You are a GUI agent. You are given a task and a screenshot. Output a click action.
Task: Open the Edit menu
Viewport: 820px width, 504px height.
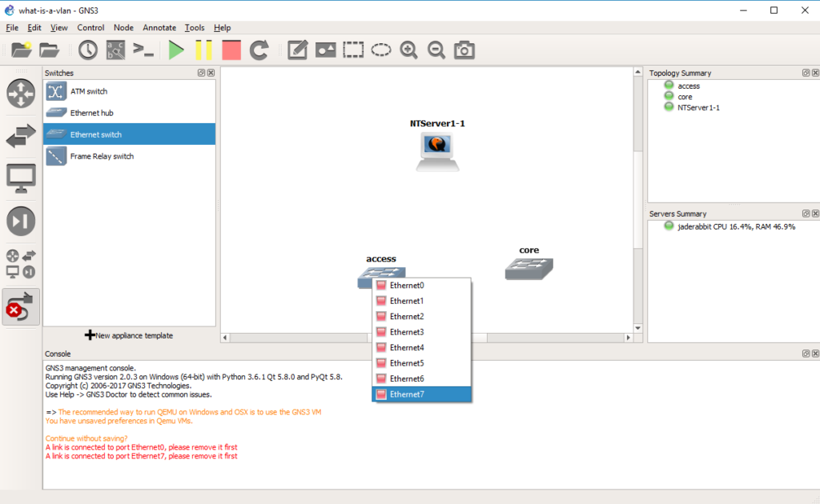tap(34, 28)
